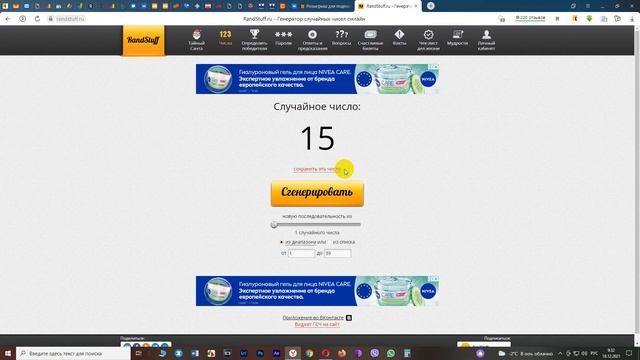The width and height of the screenshot is (640, 360).
Task: Open the Windows notification center
Action: (629, 353)
